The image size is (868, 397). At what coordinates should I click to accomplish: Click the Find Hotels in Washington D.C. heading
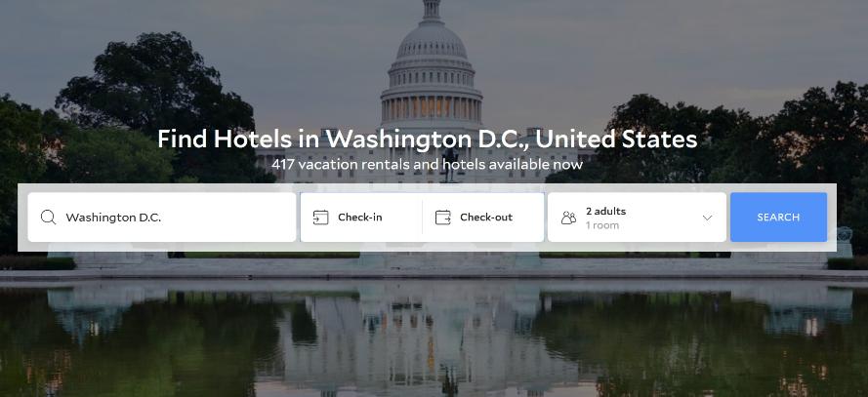[427, 139]
